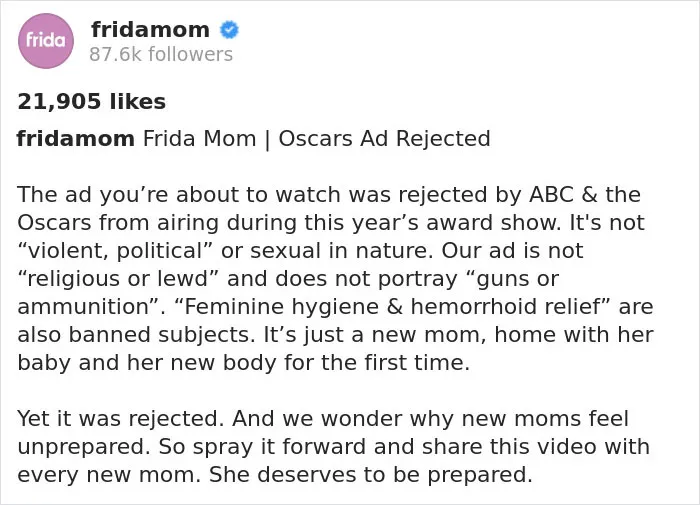Select the 'Oscars Ad Rejected' title text
Image resolution: width=700 pixels, height=505 pixels.
pyautogui.click(x=384, y=138)
